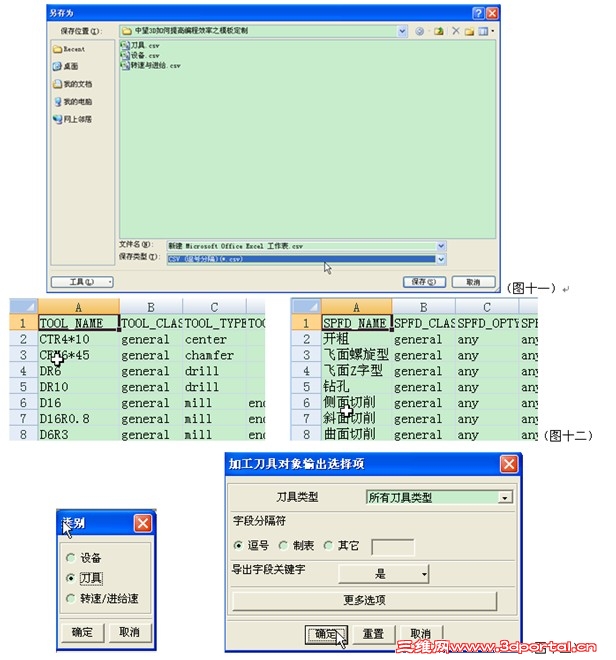
Task: Select all cells corner in TOOL_NAME sheet
Action: click(24, 306)
